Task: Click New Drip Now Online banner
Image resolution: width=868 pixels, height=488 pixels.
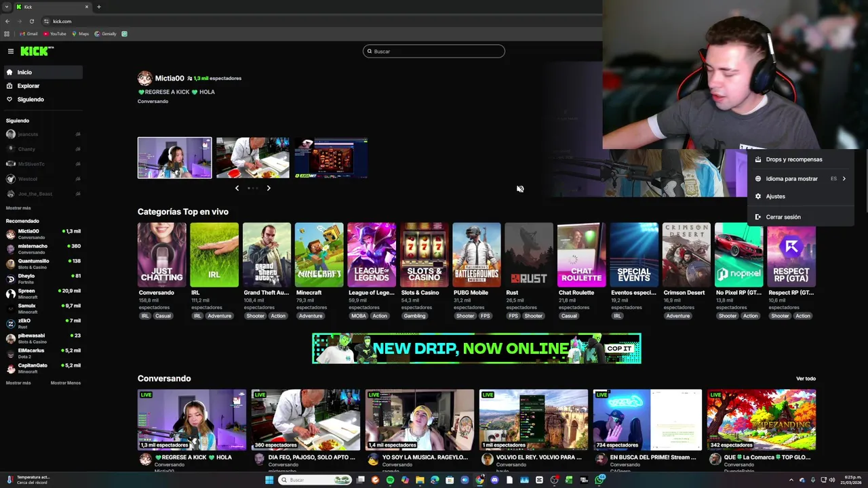Action: (x=477, y=348)
